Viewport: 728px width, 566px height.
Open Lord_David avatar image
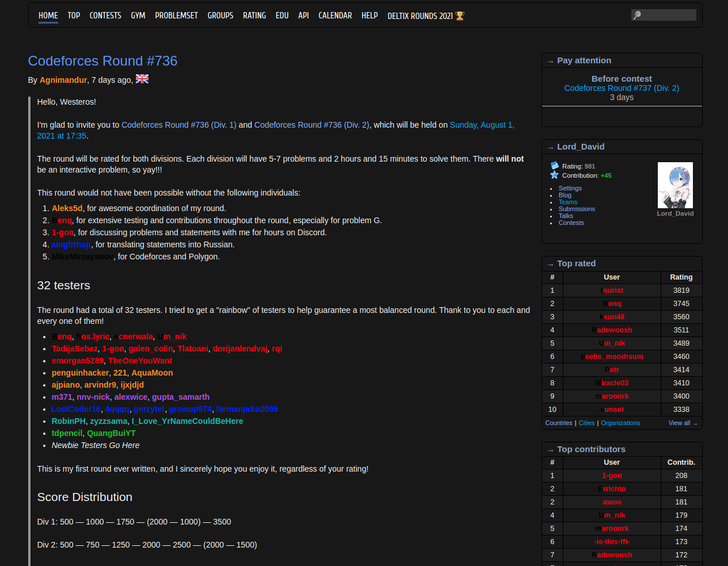[675, 185]
